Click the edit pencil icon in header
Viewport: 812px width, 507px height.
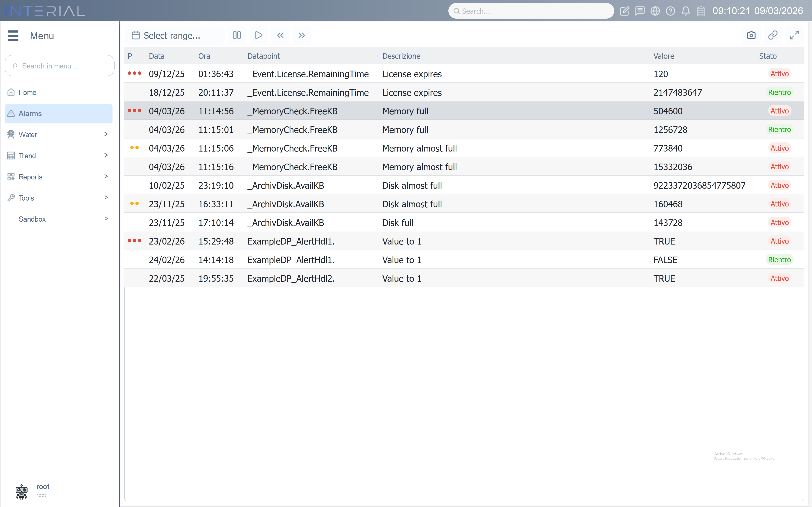coord(624,11)
